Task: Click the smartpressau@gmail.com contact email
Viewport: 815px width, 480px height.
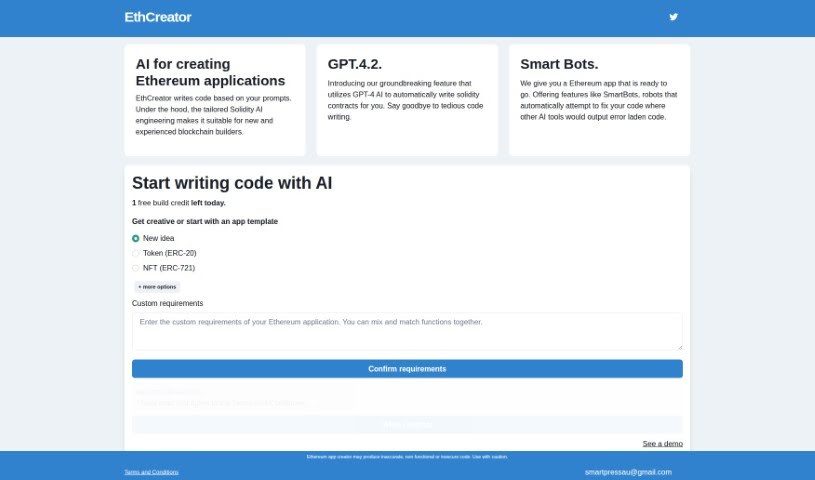Action: coord(628,472)
